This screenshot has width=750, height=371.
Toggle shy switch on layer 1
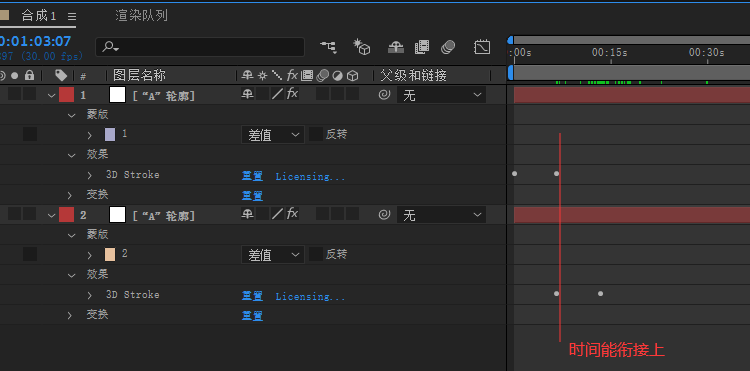tap(247, 94)
